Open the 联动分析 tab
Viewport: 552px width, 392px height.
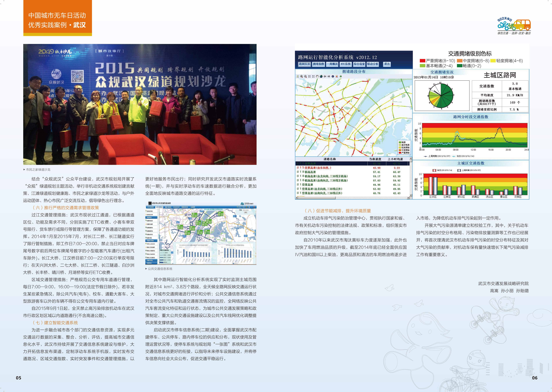point(373,64)
